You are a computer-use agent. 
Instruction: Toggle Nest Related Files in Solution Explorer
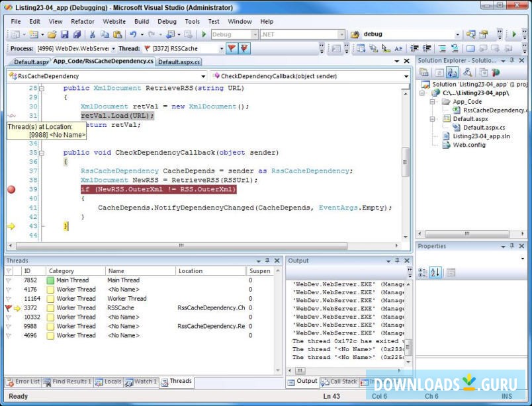[x=451, y=72]
